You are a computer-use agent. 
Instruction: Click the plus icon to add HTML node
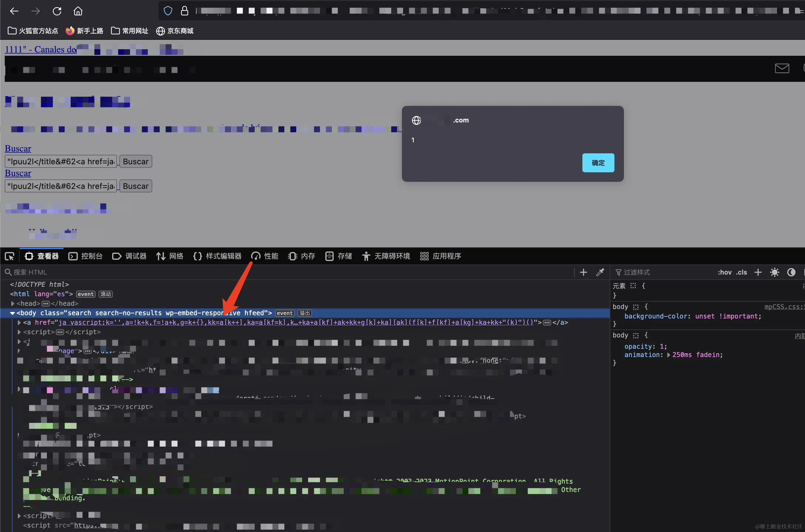pos(583,272)
